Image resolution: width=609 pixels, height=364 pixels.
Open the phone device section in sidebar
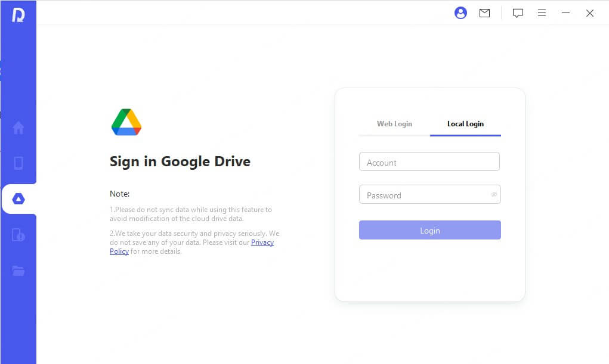(18, 163)
